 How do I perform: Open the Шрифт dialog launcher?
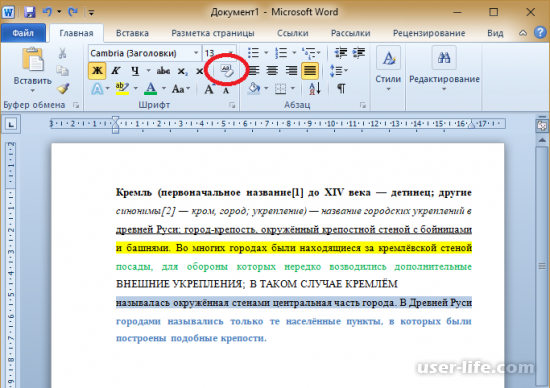(232, 105)
